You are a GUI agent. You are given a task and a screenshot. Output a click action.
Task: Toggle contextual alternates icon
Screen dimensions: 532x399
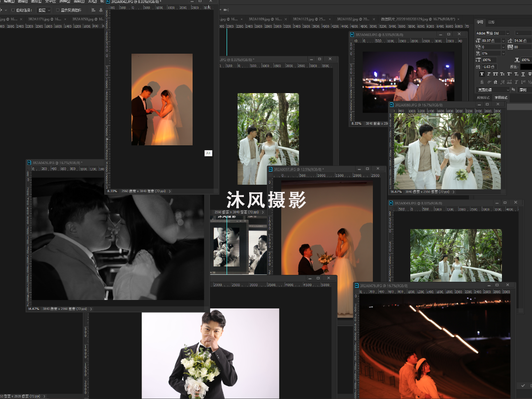click(489, 82)
